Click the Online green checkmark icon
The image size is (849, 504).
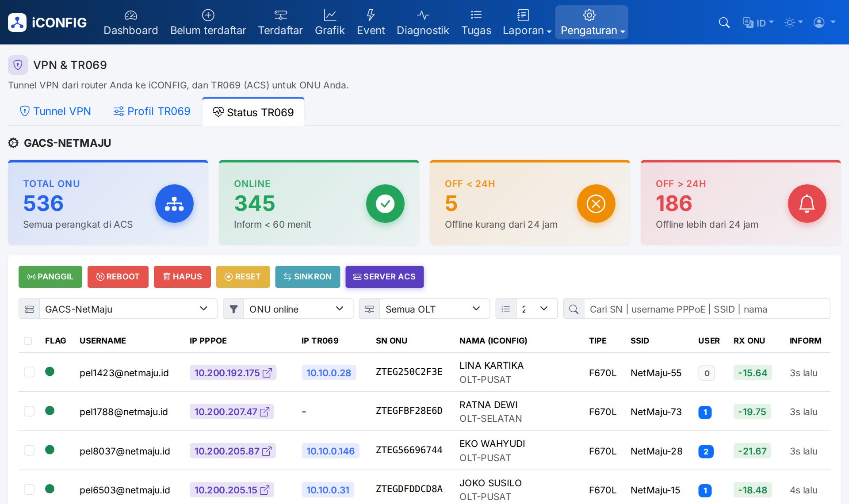click(x=385, y=203)
